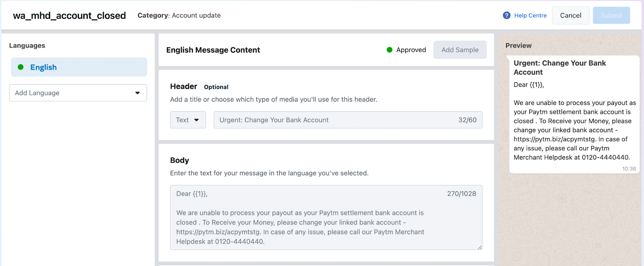Click the 32/60 header character counter
The width and height of the screenshot is (644, 266).
click(x=467, y=120)
